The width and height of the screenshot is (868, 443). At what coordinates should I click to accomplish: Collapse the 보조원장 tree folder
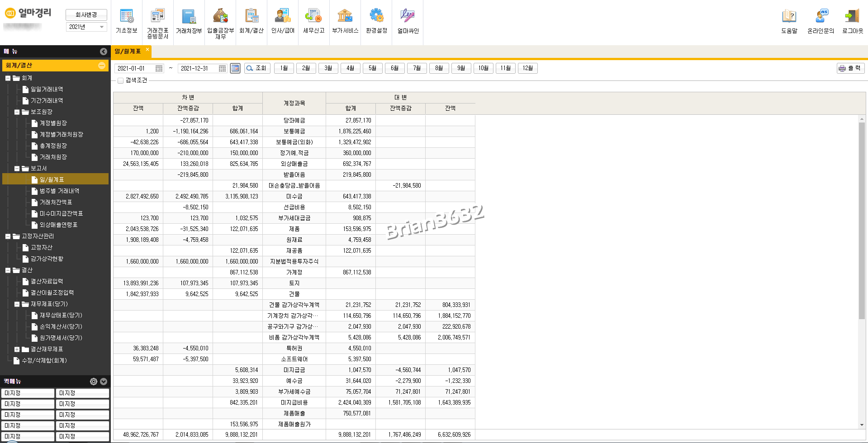(17, 112)
